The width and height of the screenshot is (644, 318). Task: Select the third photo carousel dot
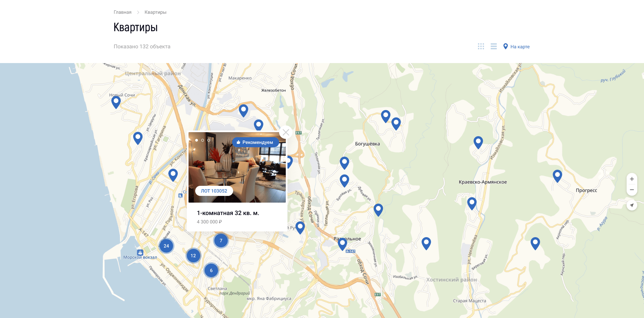(209, 140)
